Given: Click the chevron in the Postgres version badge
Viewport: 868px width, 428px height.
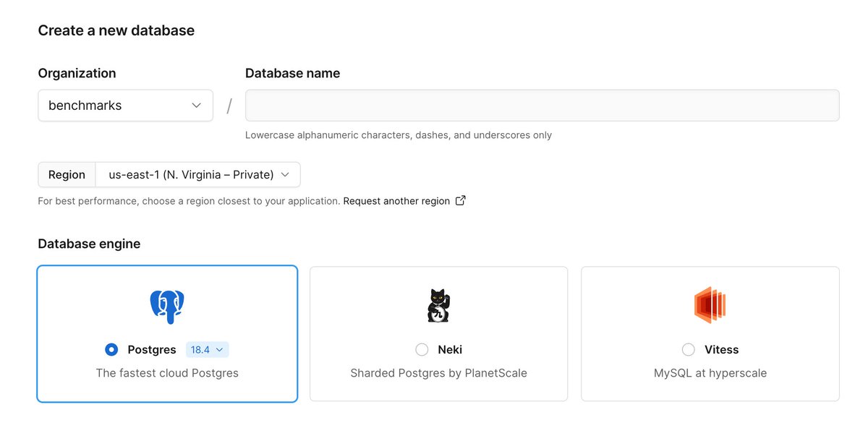Looking at the screenshot, I should tap(219, 350).
